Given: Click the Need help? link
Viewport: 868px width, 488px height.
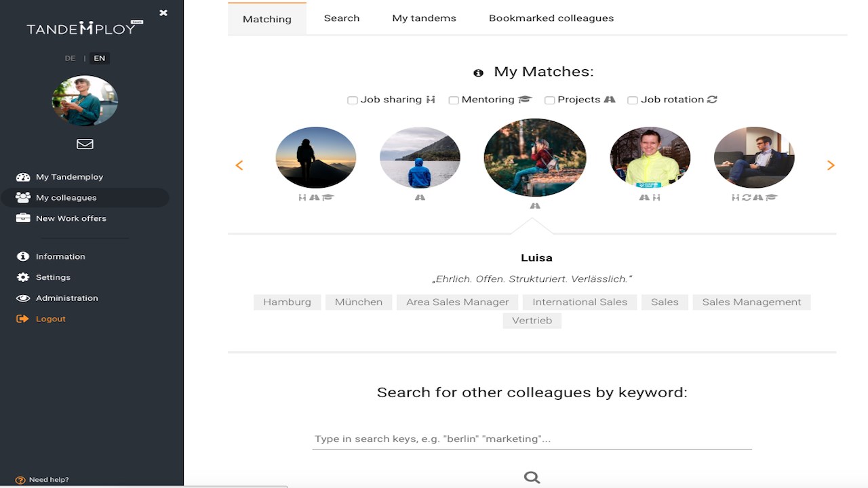Looking at the screenshot, I should click(x=48, y=479).
